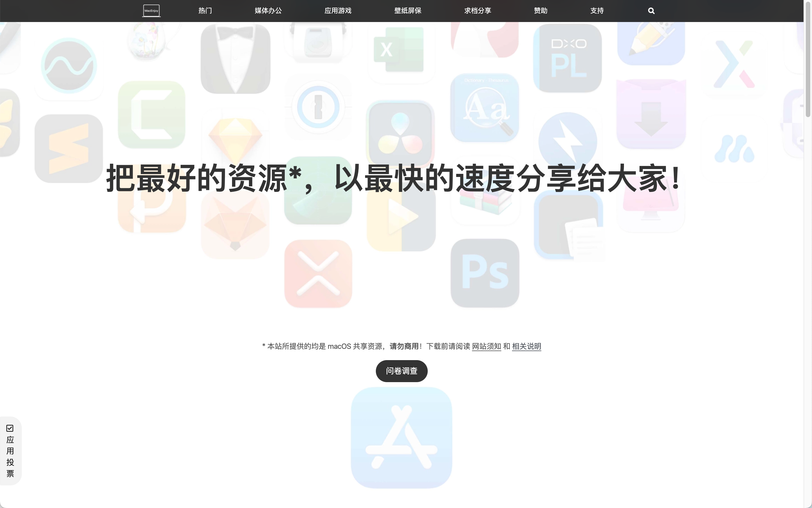Click the large App Store icon
Viewport: 812px width, 508px height.
tap(401, 437)
